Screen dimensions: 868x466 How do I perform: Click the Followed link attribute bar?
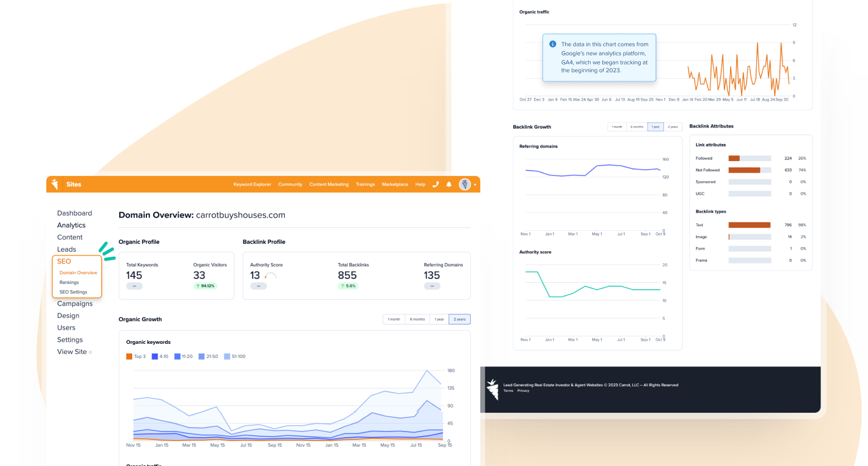click(x=750, y=158)
